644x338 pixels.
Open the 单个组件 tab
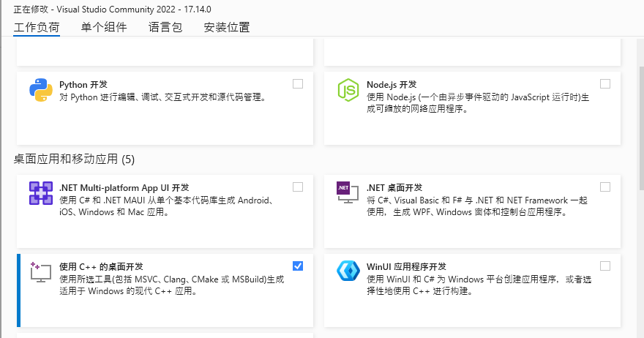104,28
